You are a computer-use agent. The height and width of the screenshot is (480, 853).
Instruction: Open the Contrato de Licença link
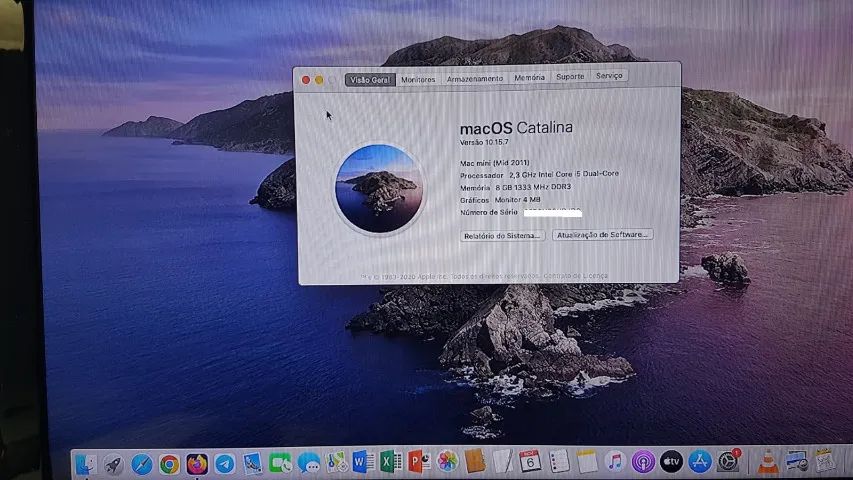tap(576, 276)
